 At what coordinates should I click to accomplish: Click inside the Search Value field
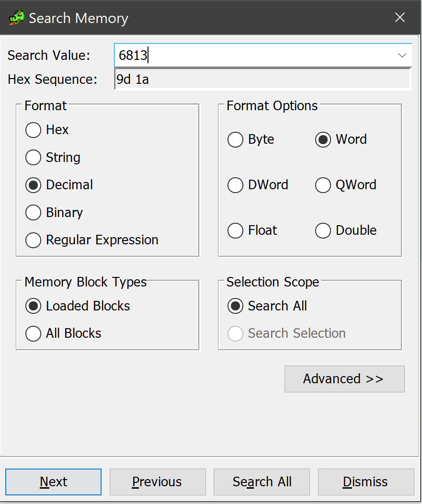click(216, 55)
